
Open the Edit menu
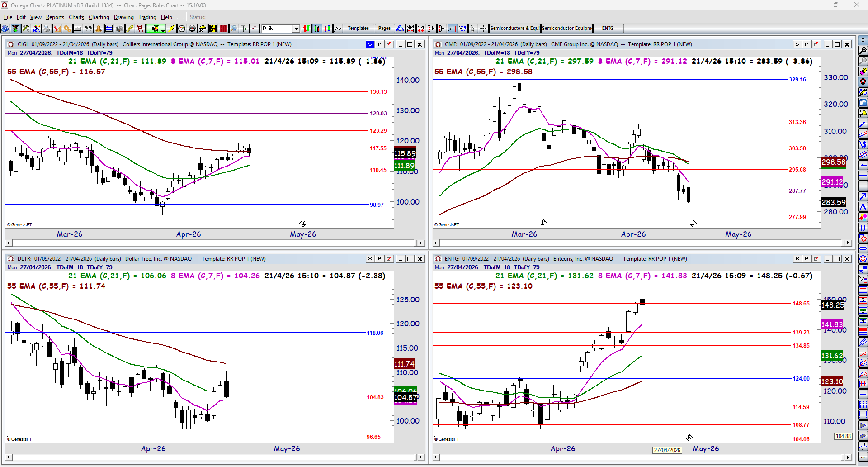click(21, 17)
